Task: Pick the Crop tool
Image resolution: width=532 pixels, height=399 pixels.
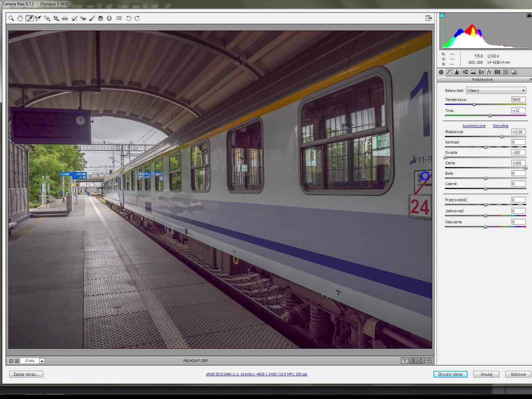Action: (56, 18)
